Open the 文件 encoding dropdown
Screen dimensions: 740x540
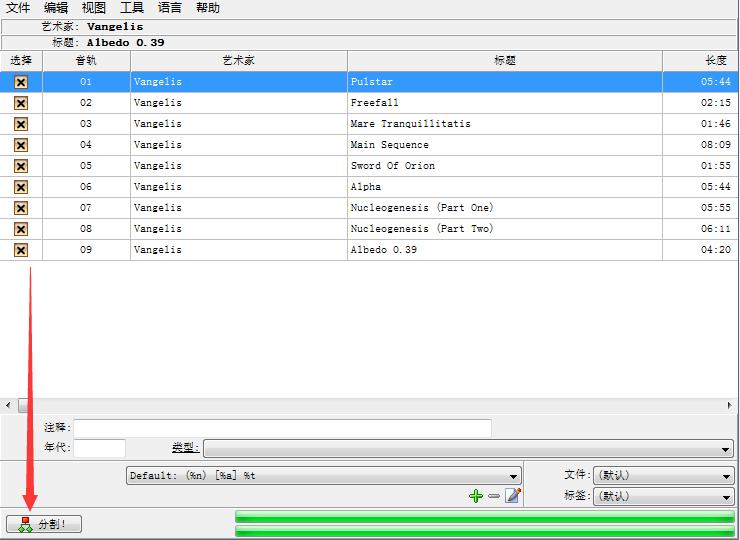click(x=664, y=476)
